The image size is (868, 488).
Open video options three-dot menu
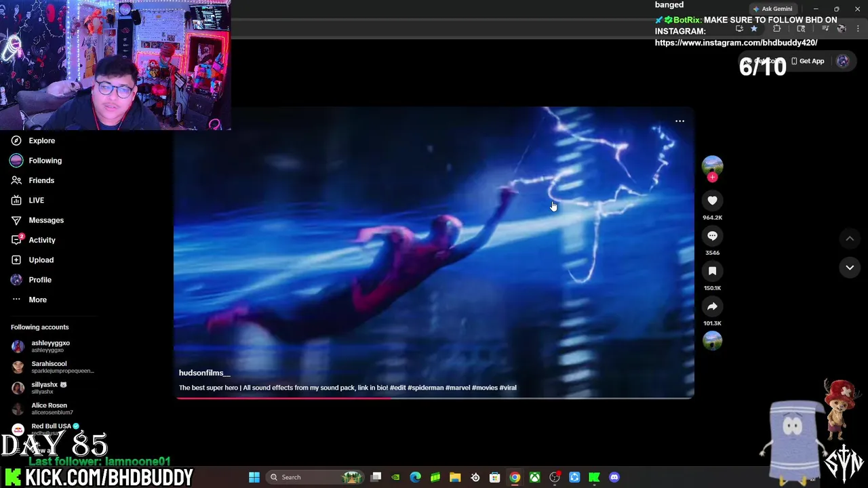(x=679, y=121)
